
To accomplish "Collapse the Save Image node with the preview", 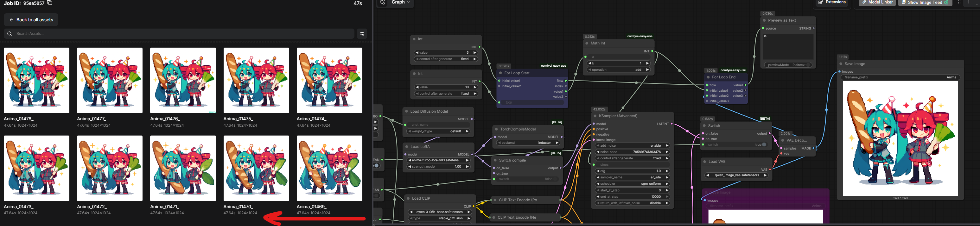I will 841,64.
